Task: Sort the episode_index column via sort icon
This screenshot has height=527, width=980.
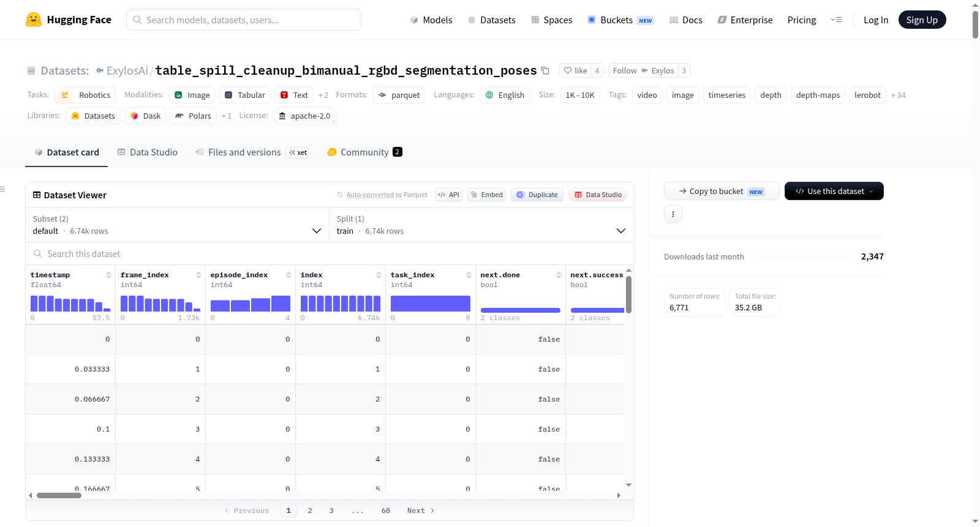Action: tap(288, 275)
